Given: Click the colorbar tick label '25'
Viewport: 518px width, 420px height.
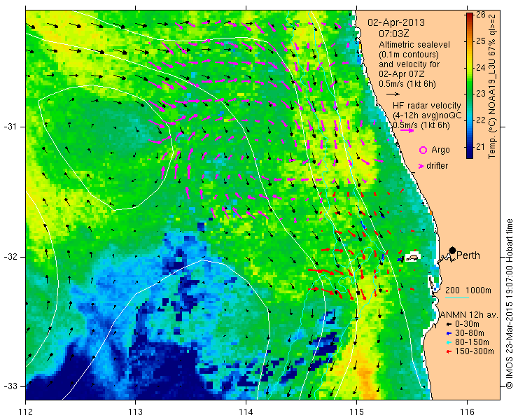Looking at the screenshot, I should pos(480,41).
